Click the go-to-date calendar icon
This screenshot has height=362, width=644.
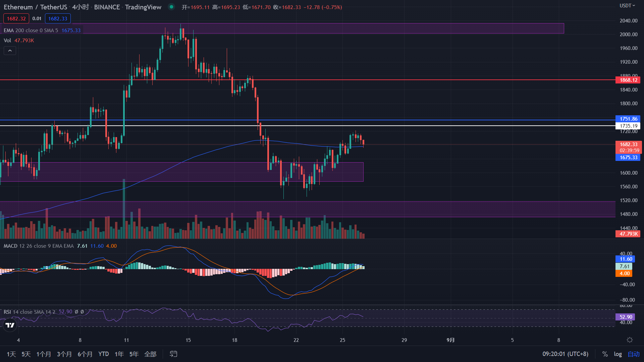173,354
